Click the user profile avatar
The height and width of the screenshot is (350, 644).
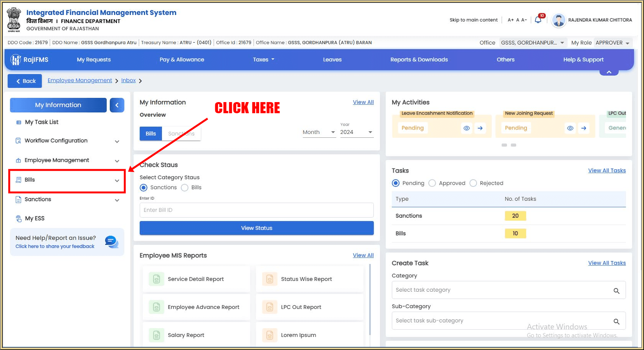(x=558, y=20)
